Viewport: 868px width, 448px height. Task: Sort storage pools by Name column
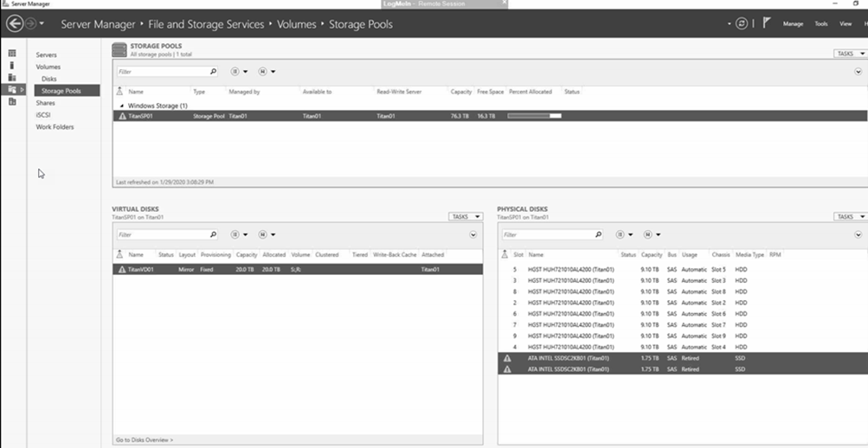pos(136,92)
